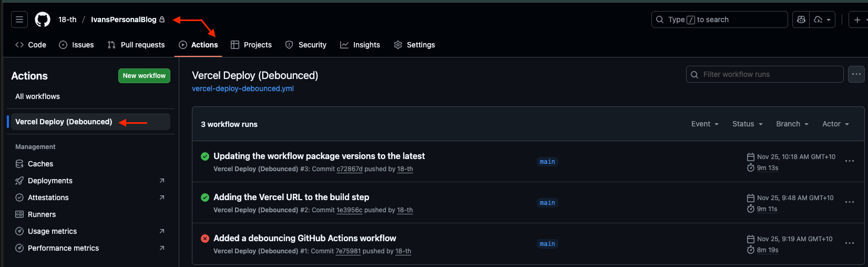Viewport: 868px width, 267px height.
Task: Switch to the Issues tab
Action: 76,45
